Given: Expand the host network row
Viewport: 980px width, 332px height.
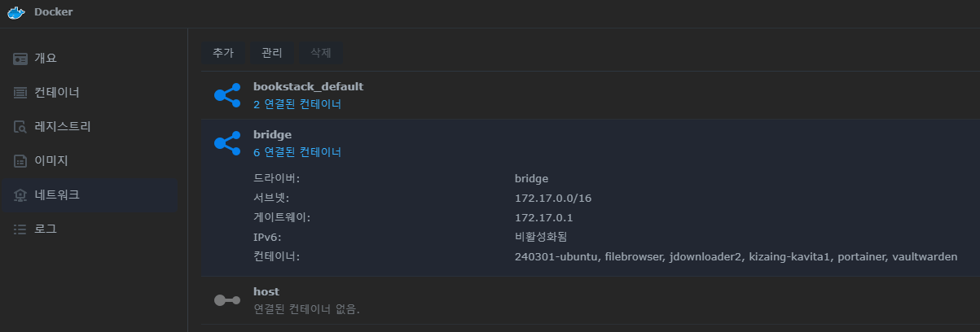Looking at the screenshot, I should pos(591,300).
